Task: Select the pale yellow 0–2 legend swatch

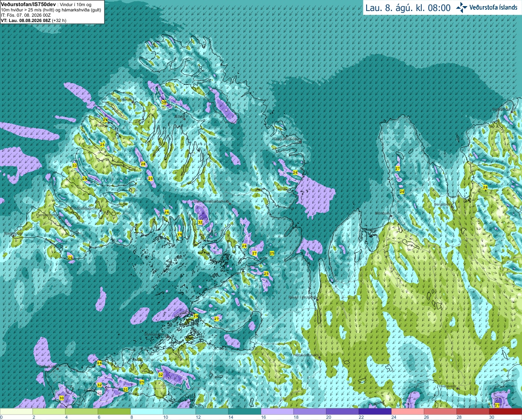Action: click(16, 412)
